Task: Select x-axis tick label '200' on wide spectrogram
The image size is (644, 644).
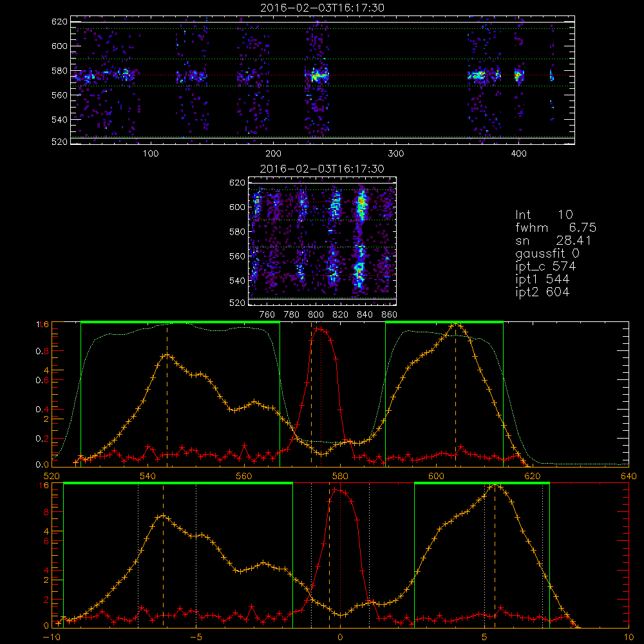Action: pos(273,154)
